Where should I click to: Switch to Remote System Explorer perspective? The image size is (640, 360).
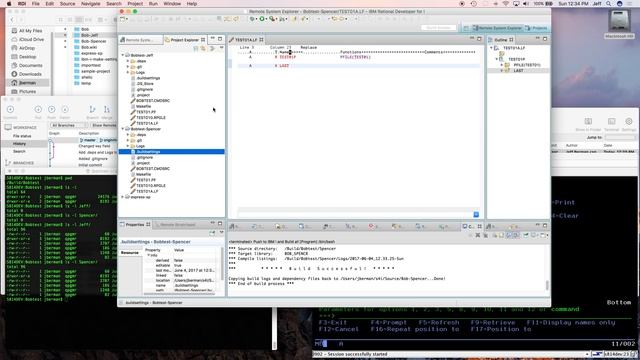[497, 28]
